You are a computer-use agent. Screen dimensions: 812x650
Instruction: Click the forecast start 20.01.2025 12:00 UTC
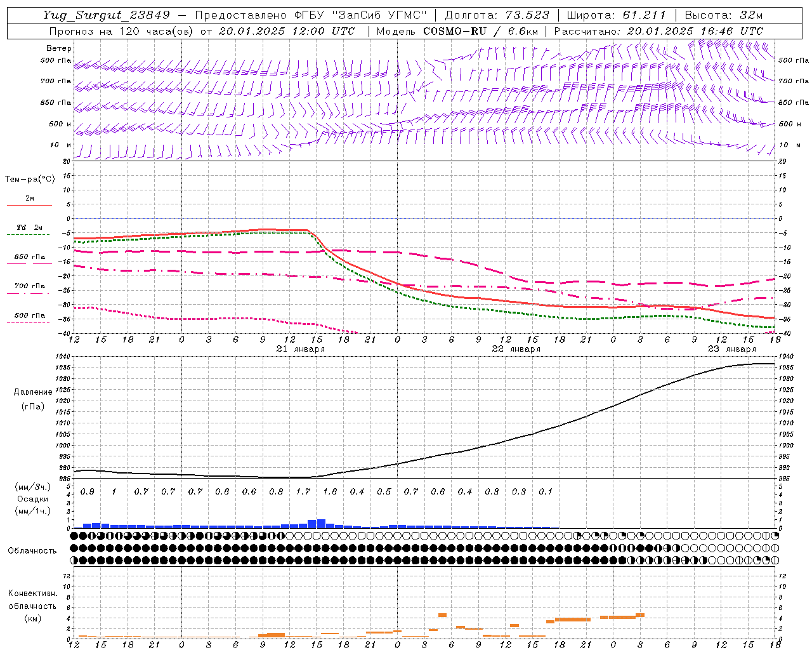click(287, 31)
